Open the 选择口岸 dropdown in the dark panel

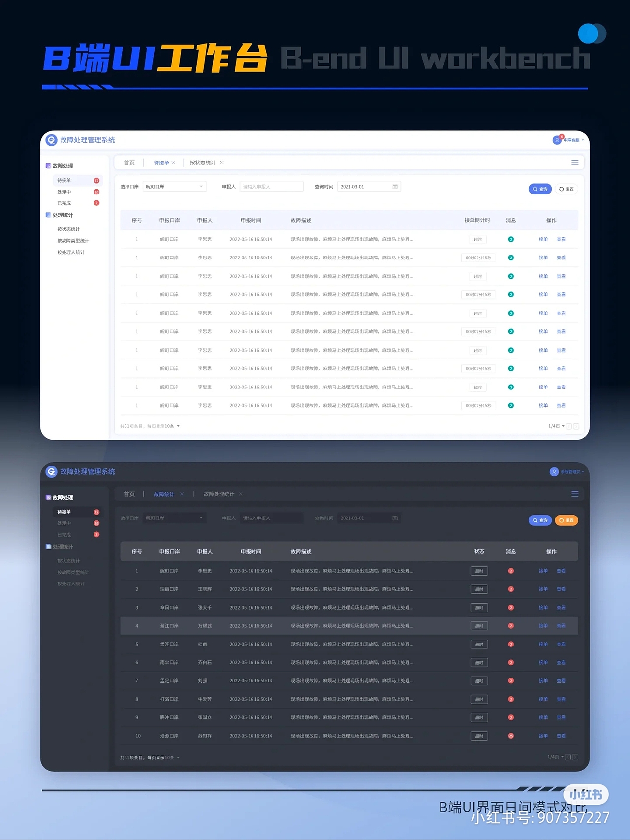click(x=175, y=518)
